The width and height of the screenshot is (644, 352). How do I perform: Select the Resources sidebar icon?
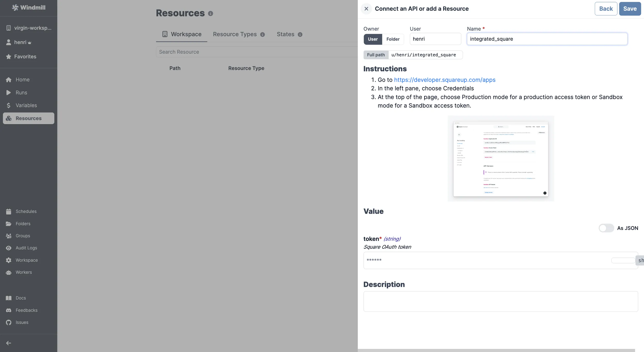pyautogui.click(x=9, y=118)
